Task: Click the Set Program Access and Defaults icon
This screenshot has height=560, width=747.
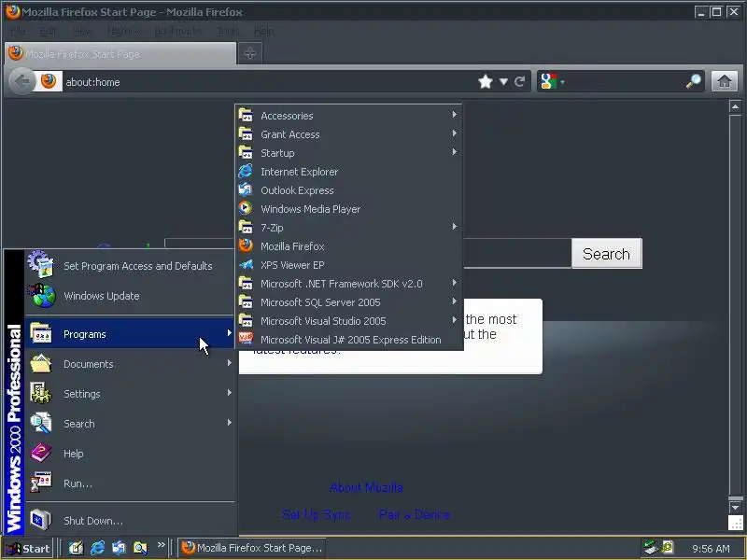Action: click(41, 264)
